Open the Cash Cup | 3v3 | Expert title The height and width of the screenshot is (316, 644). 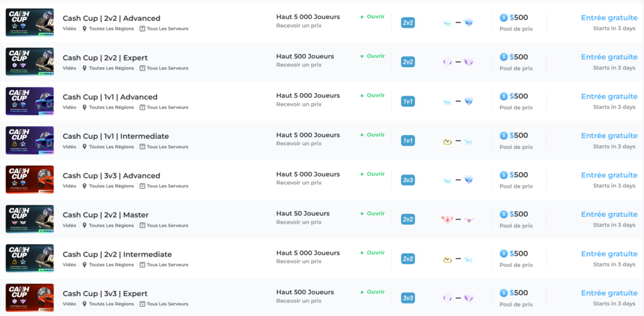(x=105, y=293)
